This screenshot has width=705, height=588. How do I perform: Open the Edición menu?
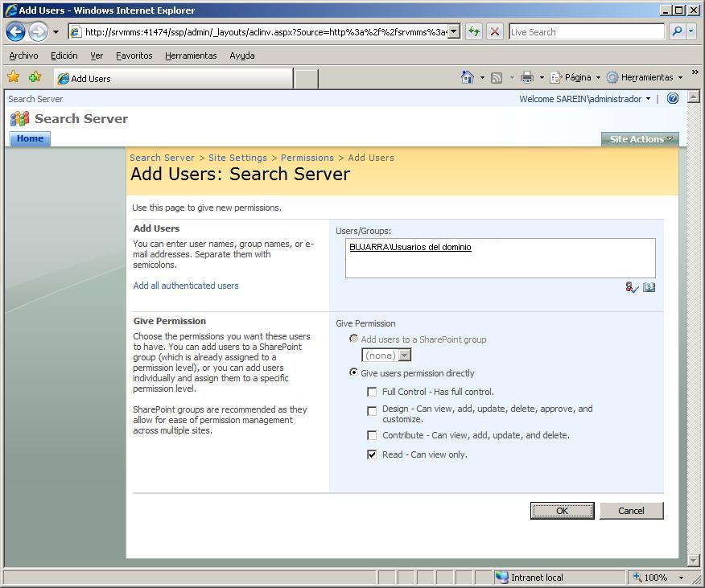coord(64,56)
